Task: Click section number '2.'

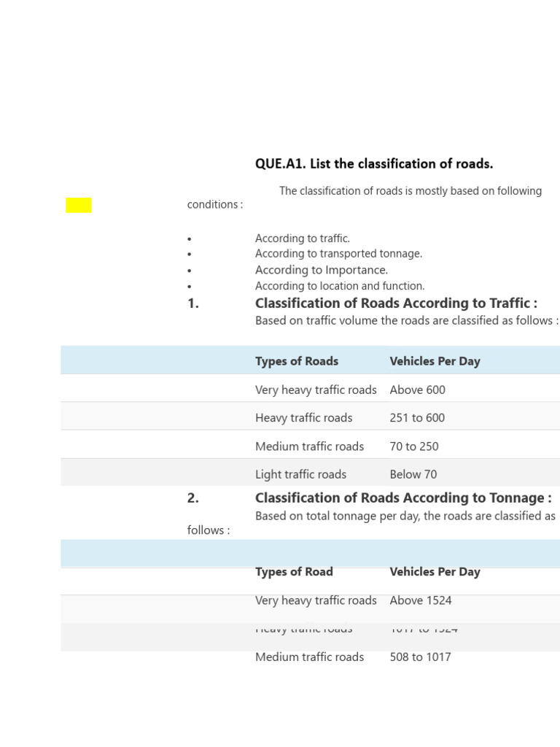Action: click(192, 498)
